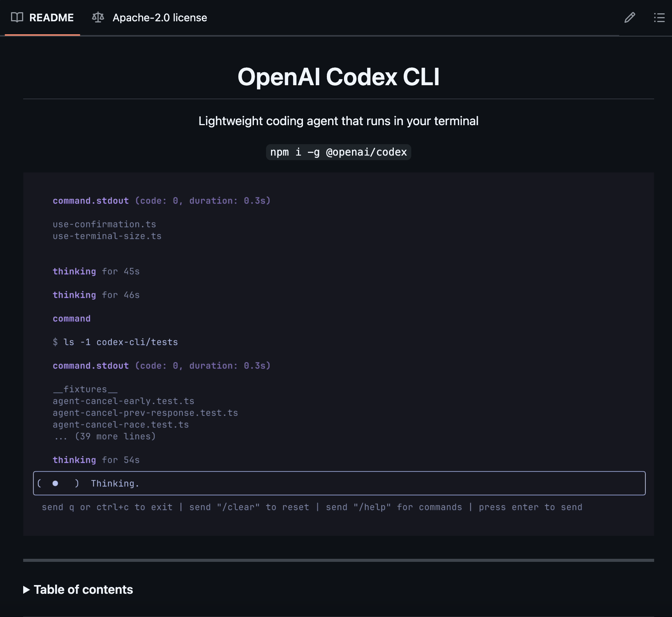
Task: Edit the README with the pencil icon
Action: tap(630, 17)
